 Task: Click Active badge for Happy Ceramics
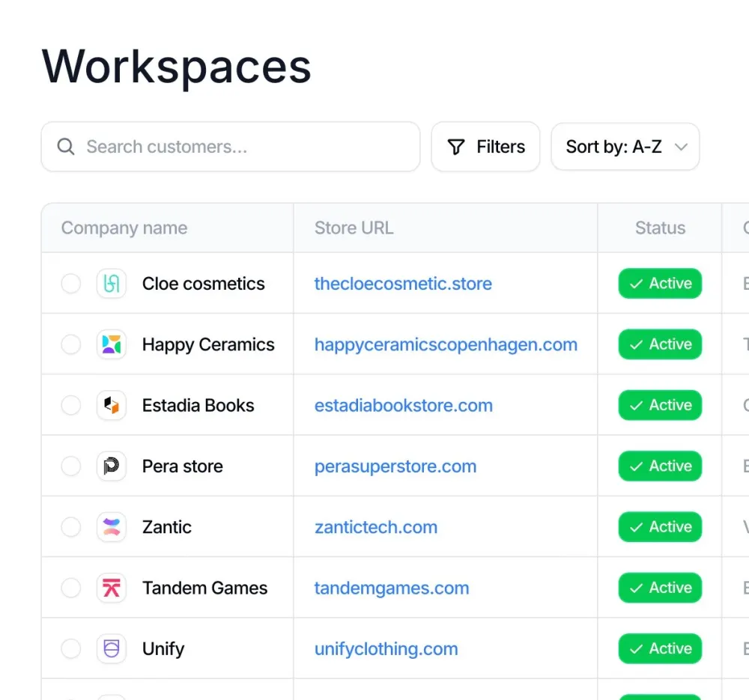coord(660,344)
